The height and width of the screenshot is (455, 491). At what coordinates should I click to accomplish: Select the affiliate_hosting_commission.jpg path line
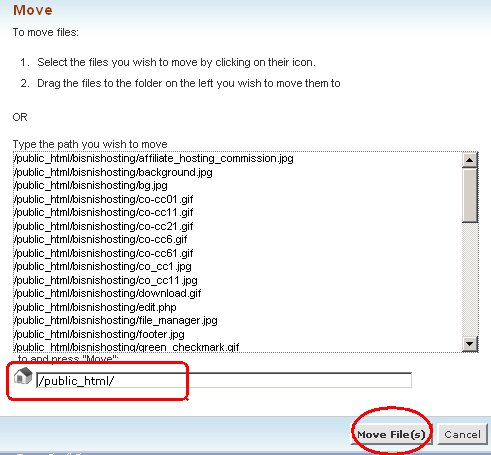[153, 158]
